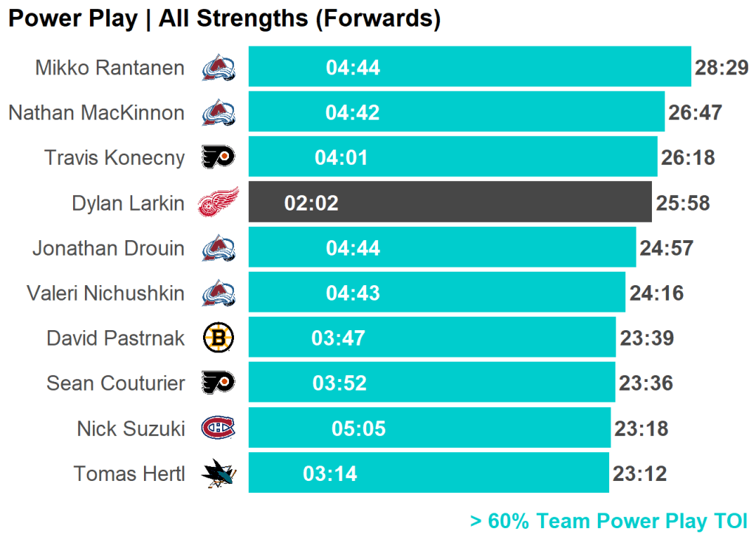
Task: Click the Avalanche logo next to Nathan MacKinnon
Action: point(219,113)
